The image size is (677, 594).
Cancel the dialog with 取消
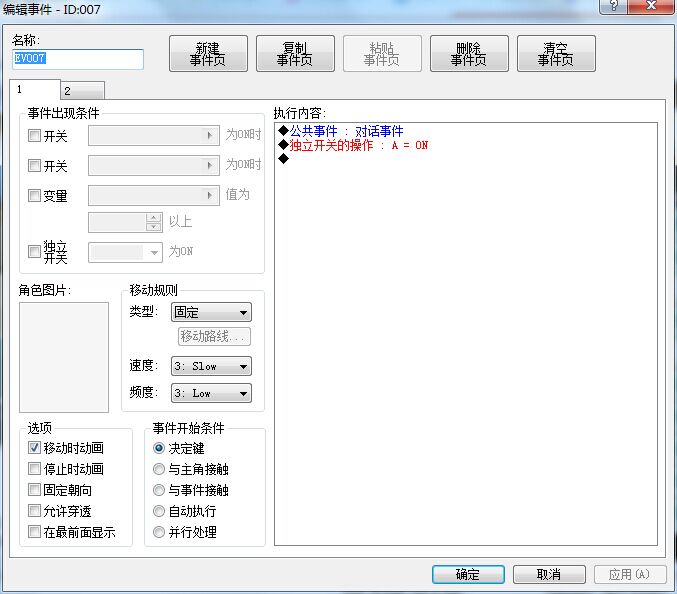(549, 575)
